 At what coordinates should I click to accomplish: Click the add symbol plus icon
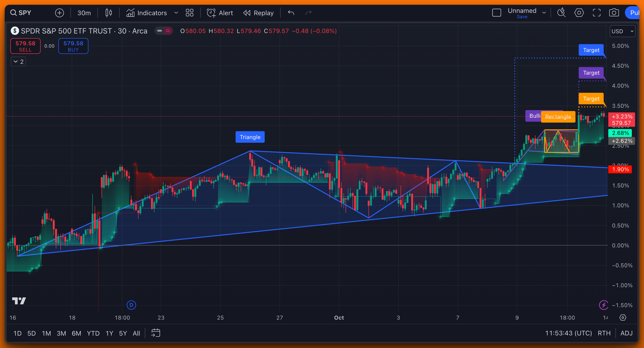[59, 13]
